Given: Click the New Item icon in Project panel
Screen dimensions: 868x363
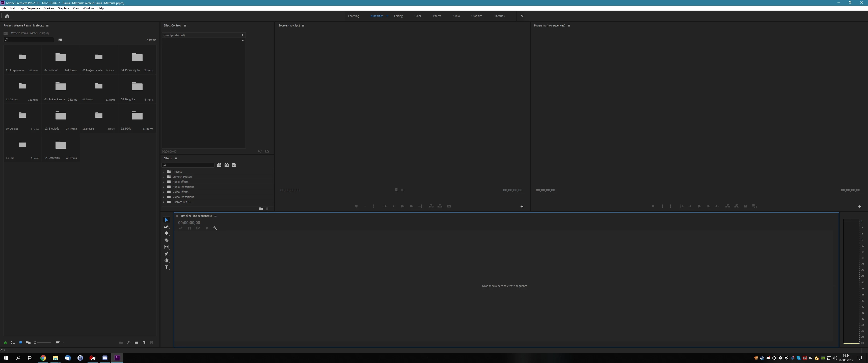Looking at the screenshot, I should pyautogui.click(x=144, y=343).
